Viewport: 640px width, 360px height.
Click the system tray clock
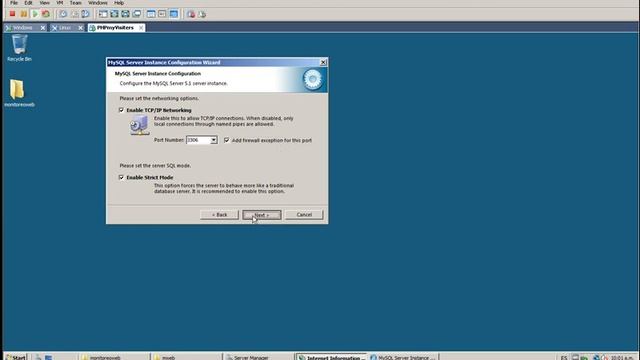click(x=622, y=358)
